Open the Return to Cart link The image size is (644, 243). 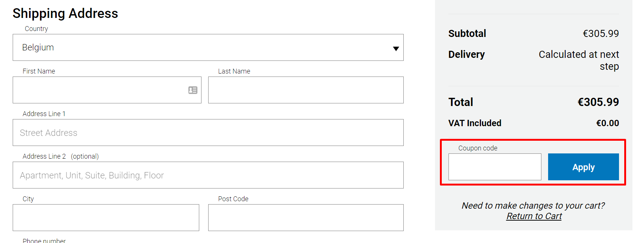[534, 216]
